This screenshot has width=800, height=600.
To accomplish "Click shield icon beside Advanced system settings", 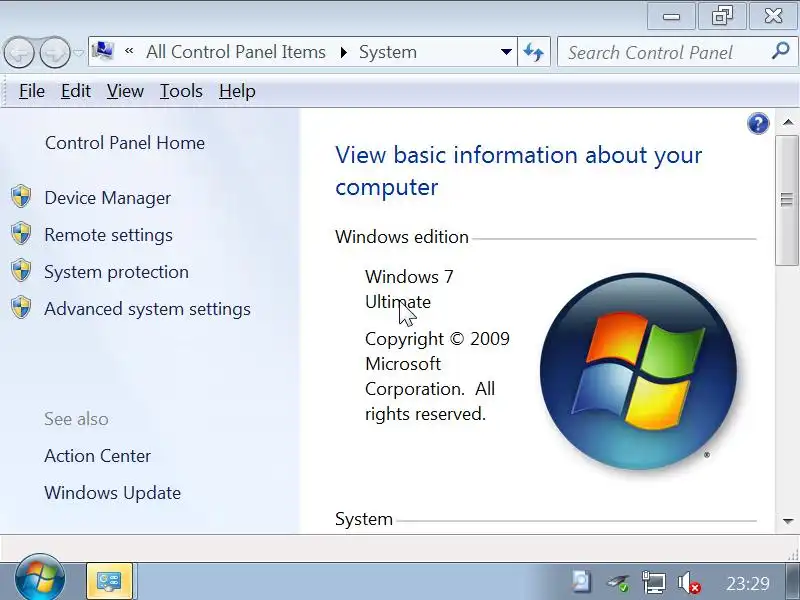I will coord(21,308).
